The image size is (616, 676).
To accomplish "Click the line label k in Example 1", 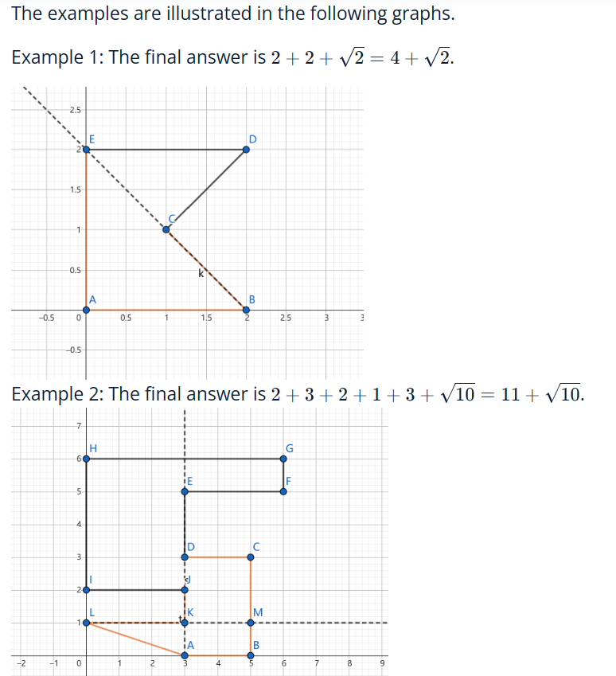I will 201,273.
